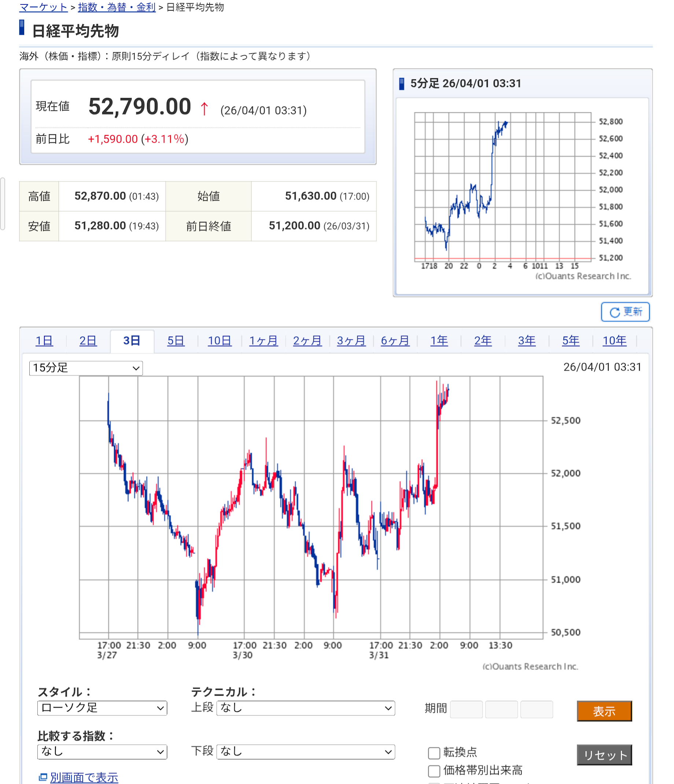
Task: Select the 1ヶ月 period tab
Action: (x=264, y=341)
